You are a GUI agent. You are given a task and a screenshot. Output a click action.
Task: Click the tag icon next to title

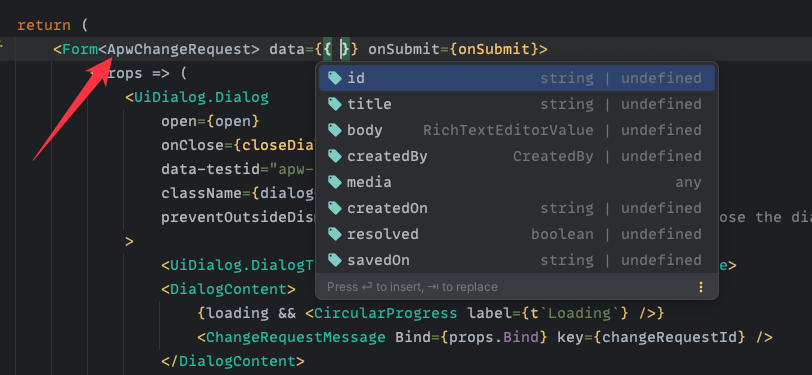[x=335, y=104]
